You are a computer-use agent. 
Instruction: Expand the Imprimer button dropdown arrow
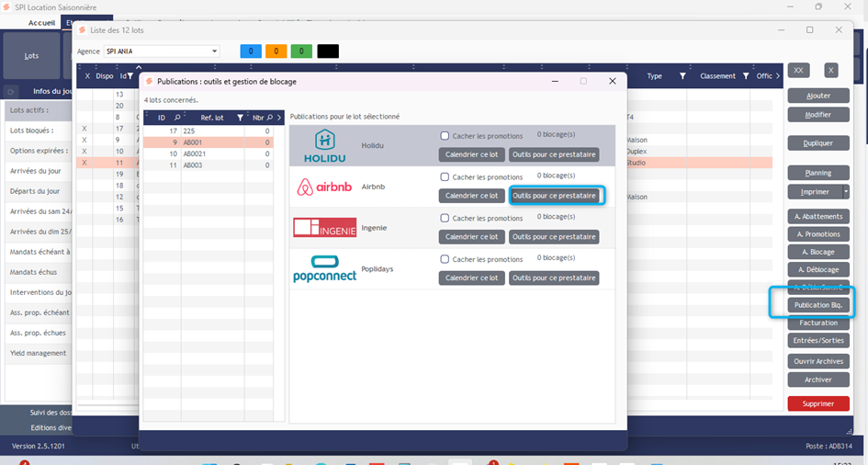(x=846, y=192)
